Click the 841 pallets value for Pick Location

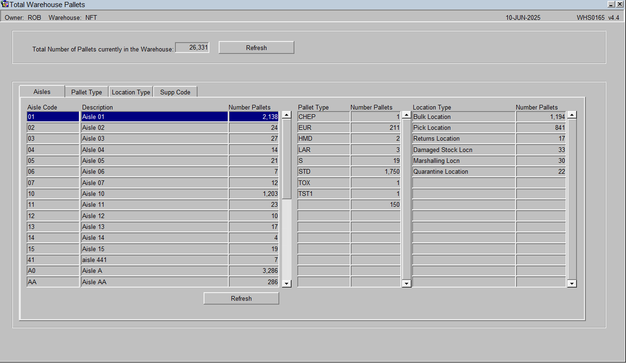point(541,127)
